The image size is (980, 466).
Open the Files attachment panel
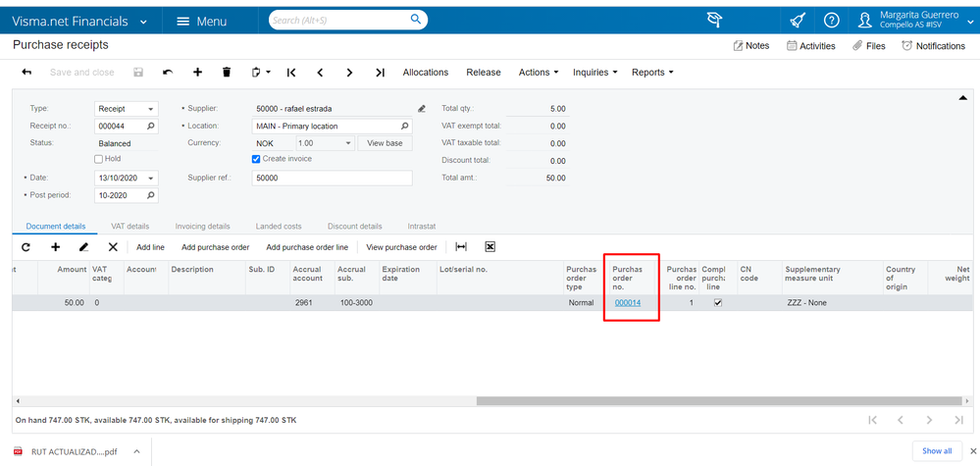click(869, 45)
